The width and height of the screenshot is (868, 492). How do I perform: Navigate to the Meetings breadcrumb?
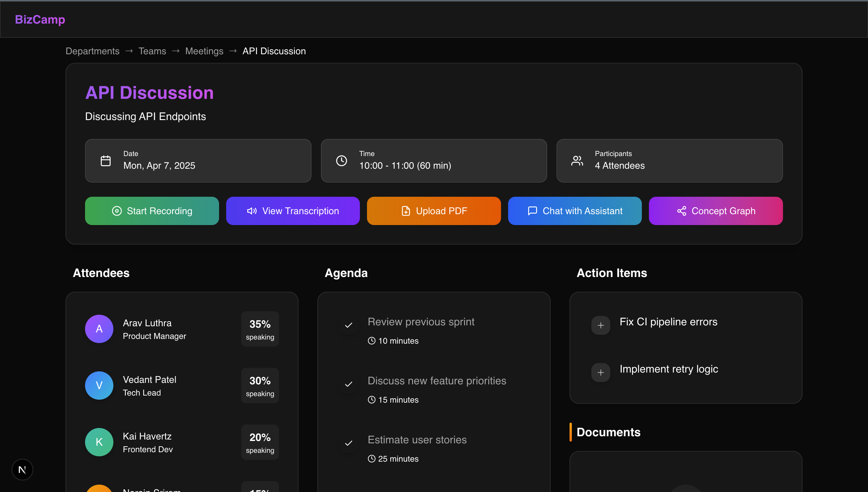pyautogui.click(x=204, y=51)
